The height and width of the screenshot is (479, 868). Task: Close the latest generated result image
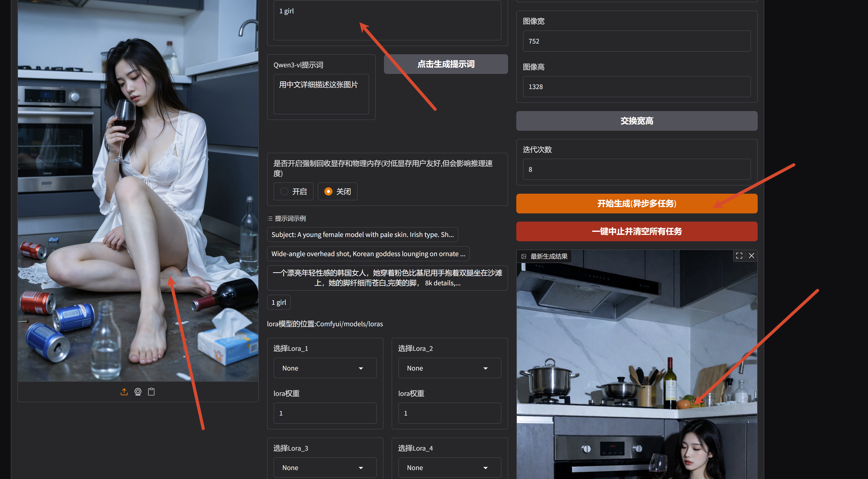point(752,256)
